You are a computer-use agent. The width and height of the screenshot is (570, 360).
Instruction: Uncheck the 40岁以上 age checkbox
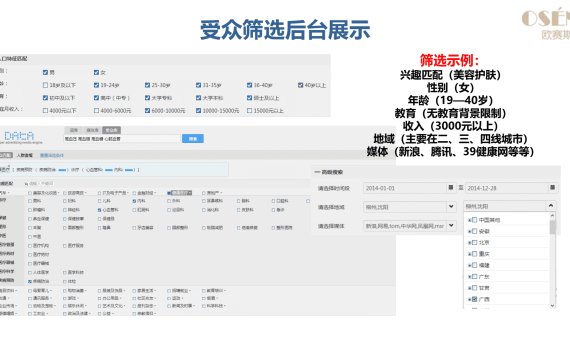point(300,85)
